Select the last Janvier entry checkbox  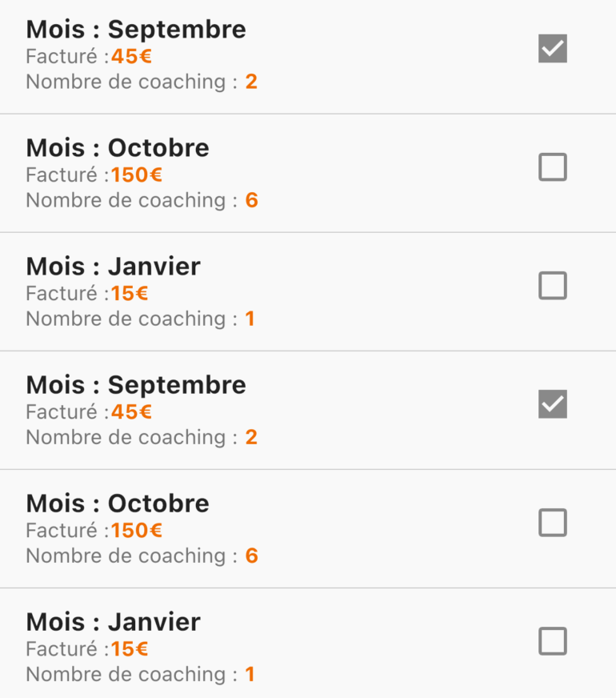552,641
